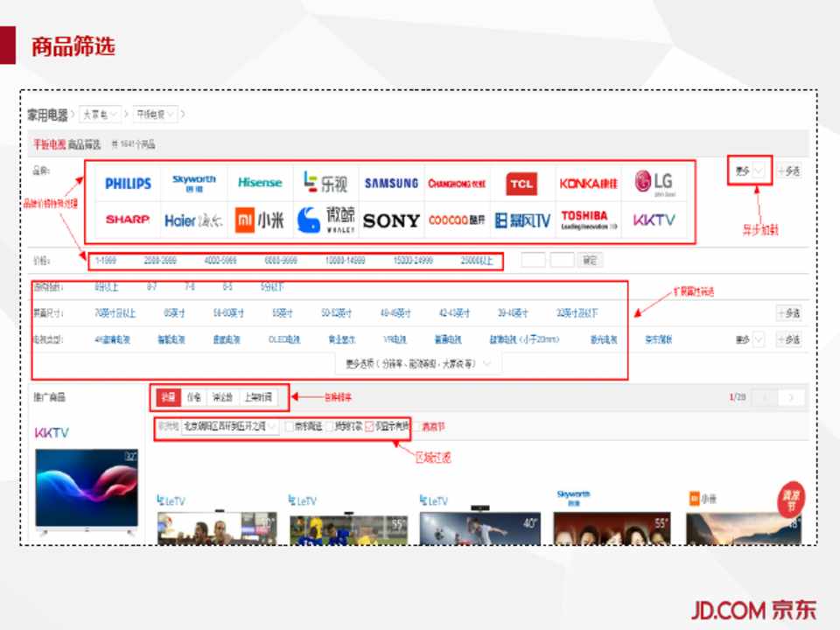Choose the SAMSUNG brand filter logo
This screenshot has width=840, height=630.
coord(391,184)
